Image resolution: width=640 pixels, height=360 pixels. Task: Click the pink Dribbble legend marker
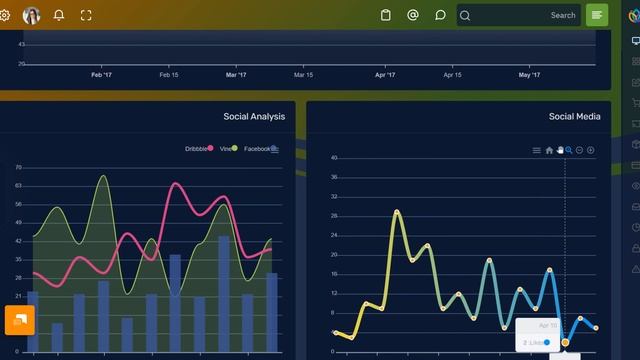tap(210, 148)
